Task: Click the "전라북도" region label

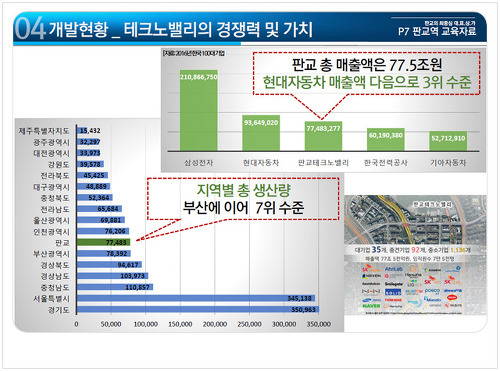Action: point(55,176)
